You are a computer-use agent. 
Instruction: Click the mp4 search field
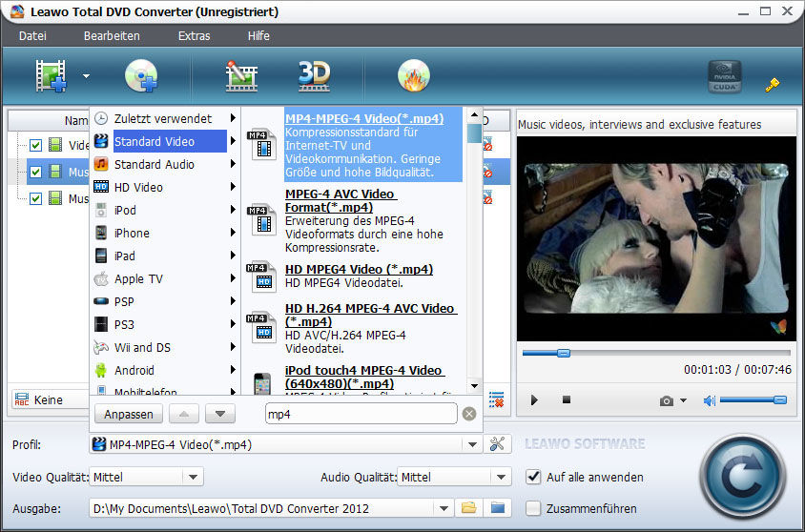pos(361,414)
